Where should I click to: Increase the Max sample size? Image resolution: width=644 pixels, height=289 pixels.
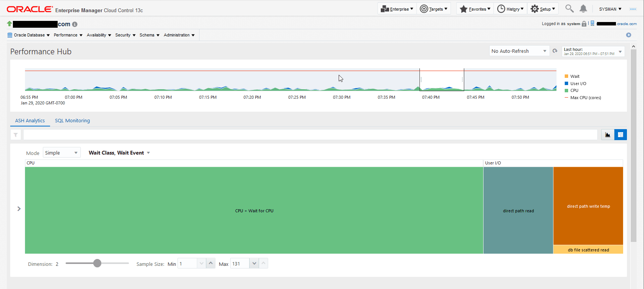pos(264,264)
